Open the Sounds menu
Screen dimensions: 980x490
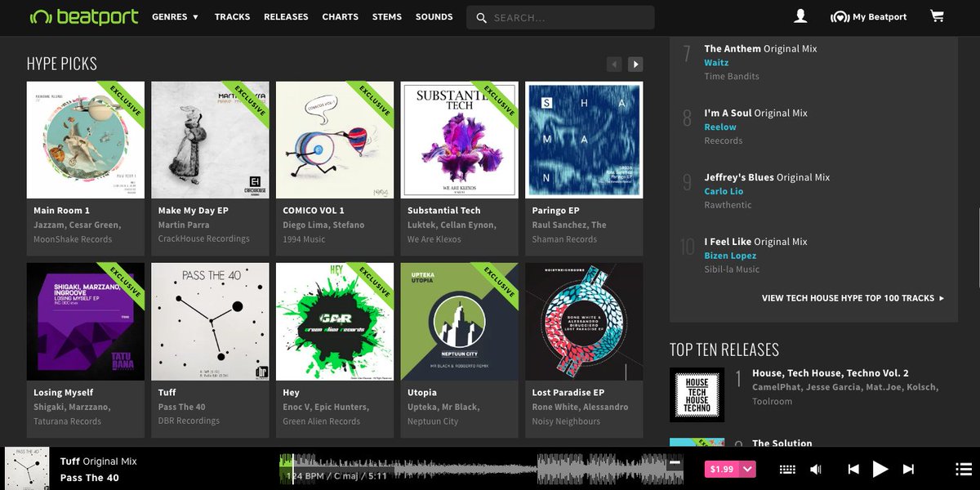pyautogui.click(x=434, y=16)
